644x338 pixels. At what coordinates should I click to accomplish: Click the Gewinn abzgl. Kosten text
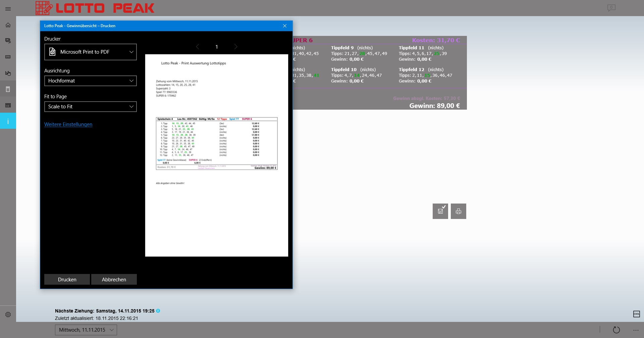[427, 98]
